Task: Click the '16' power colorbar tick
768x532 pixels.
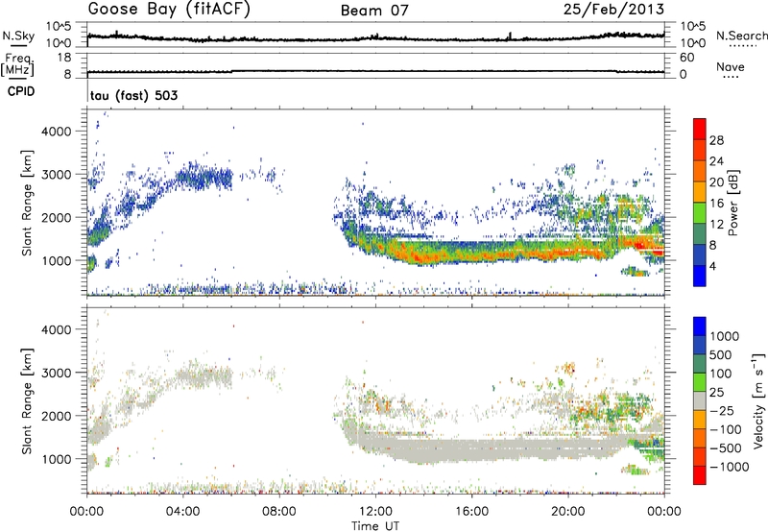Action: 716,204
